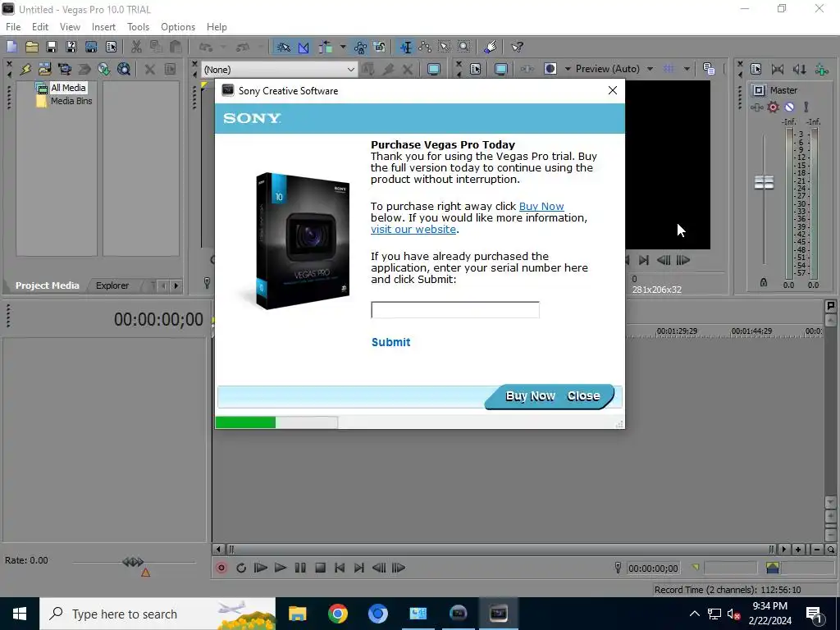Click the What's This Help icon

point(517,47)
